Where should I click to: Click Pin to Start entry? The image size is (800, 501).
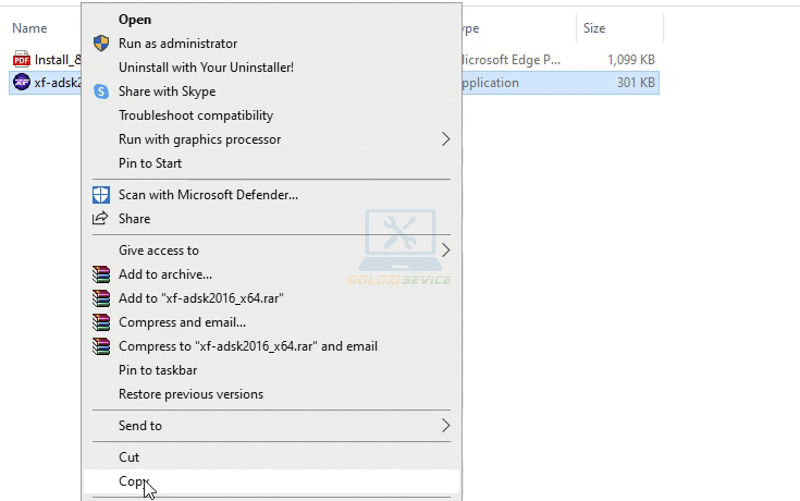(x=150, y=163)
